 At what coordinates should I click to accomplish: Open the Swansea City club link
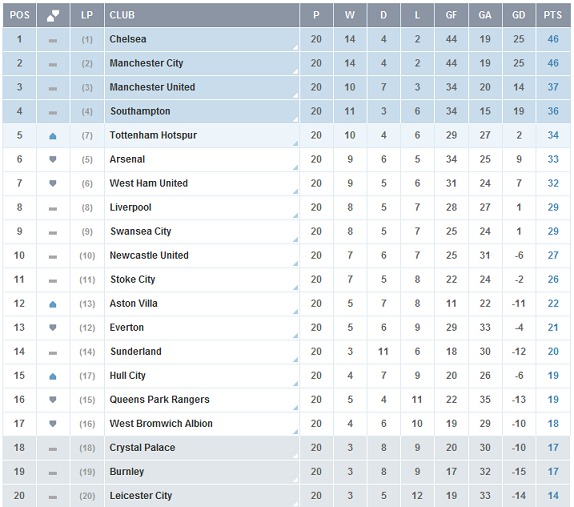pyautogui.click(x=141, y=231)
